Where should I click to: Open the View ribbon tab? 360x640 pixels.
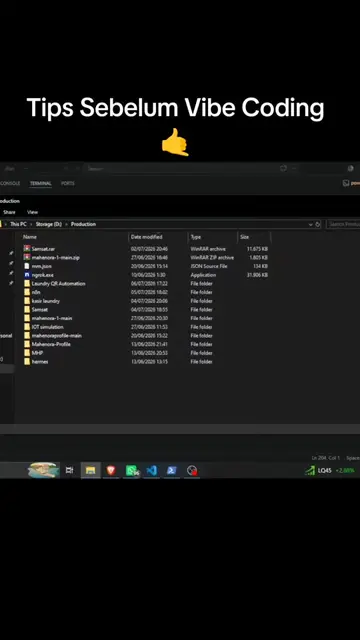[32, 212]
